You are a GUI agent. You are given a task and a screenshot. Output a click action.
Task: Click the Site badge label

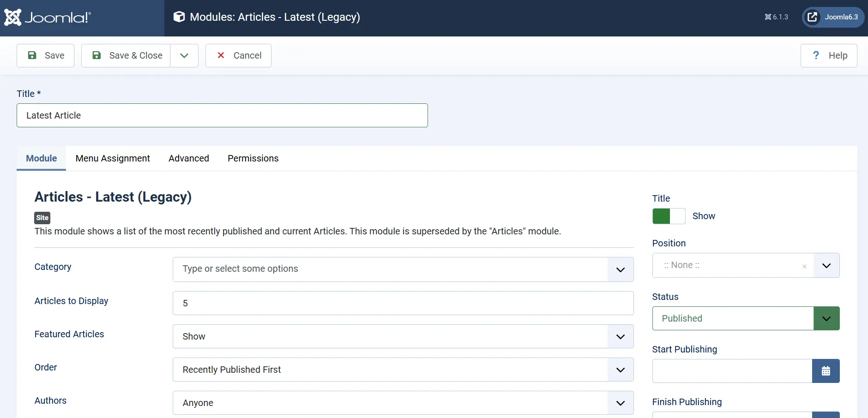(42, 218)
